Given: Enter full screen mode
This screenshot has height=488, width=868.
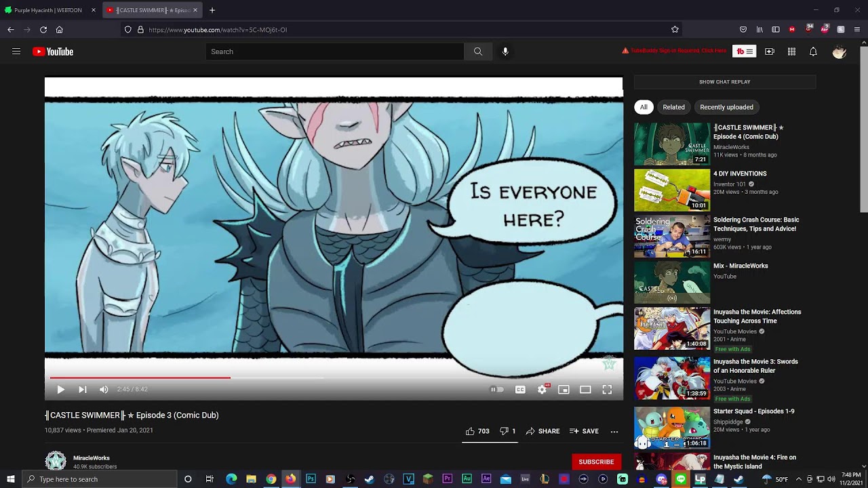Looking at the screenshot, I should pyautogui.click(x=607, y=390).
